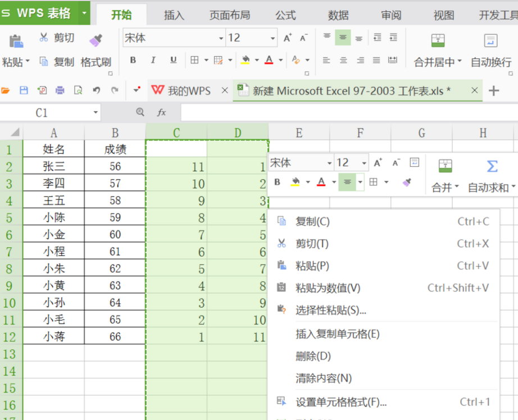The image size is (518, 420).
Task: Apply red font color in ribbon
Action: pyautogui.click(x=269, y=60)
